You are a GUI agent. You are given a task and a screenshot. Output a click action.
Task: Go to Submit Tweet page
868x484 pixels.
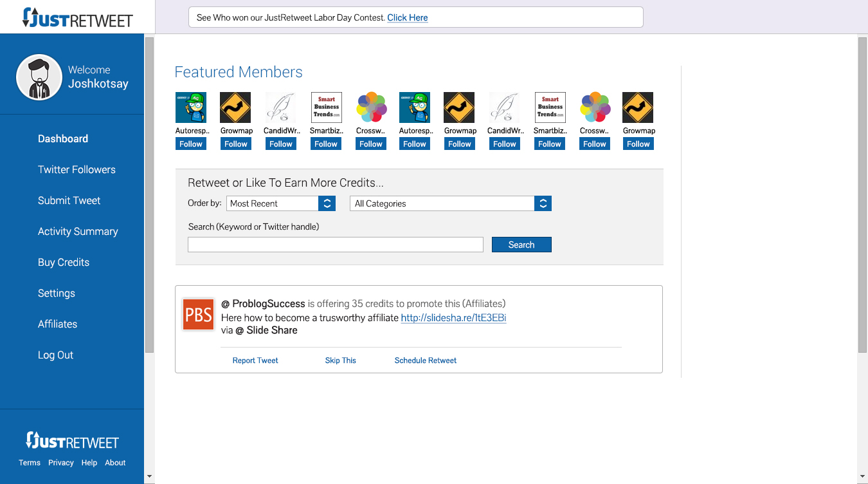click(x=69, y=201)
